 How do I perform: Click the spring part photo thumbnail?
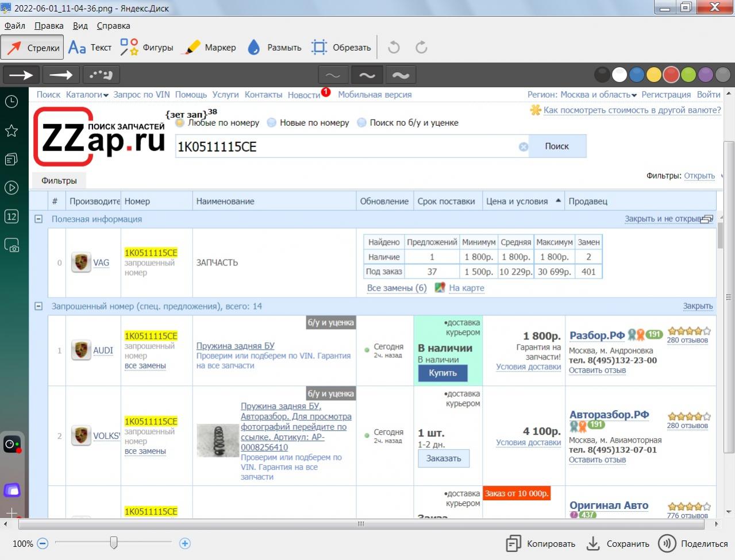tap(217, 441)
